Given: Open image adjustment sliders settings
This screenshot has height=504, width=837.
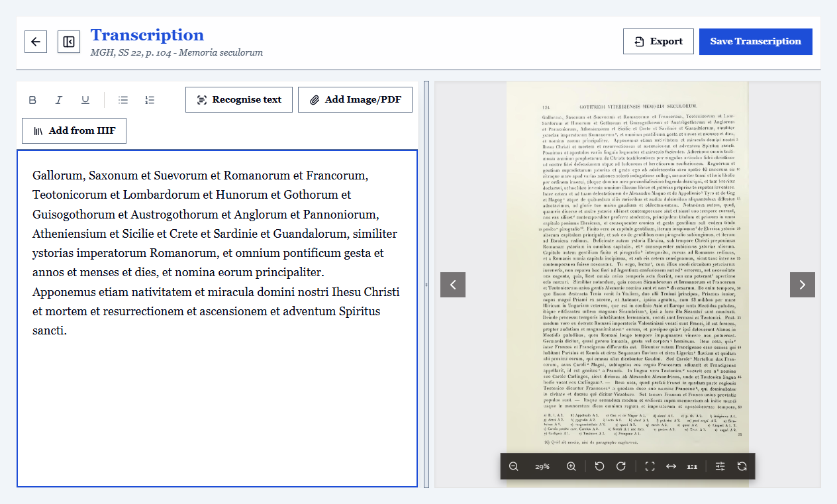Looking at the screenshot, I should [x=720, y=466].
